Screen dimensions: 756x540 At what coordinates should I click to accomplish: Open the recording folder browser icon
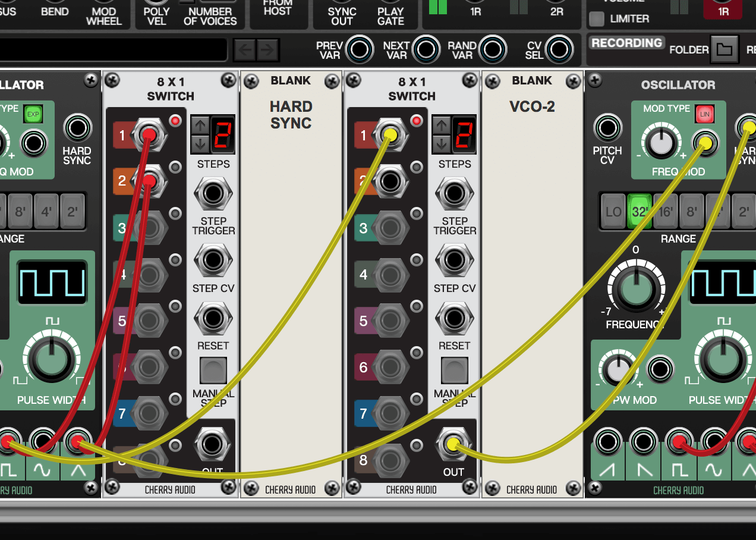(x=724, y=50)
